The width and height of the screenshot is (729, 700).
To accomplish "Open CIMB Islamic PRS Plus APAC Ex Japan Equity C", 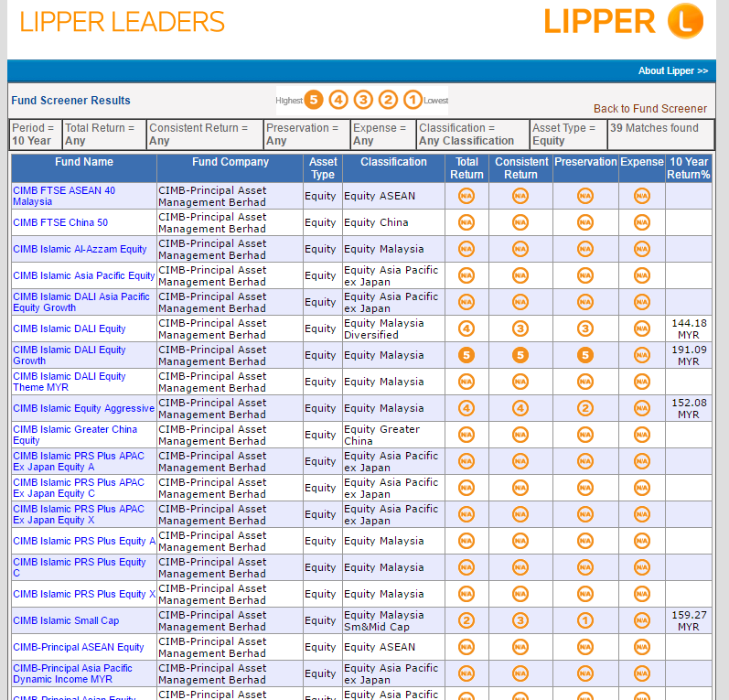I will (79, 488).
